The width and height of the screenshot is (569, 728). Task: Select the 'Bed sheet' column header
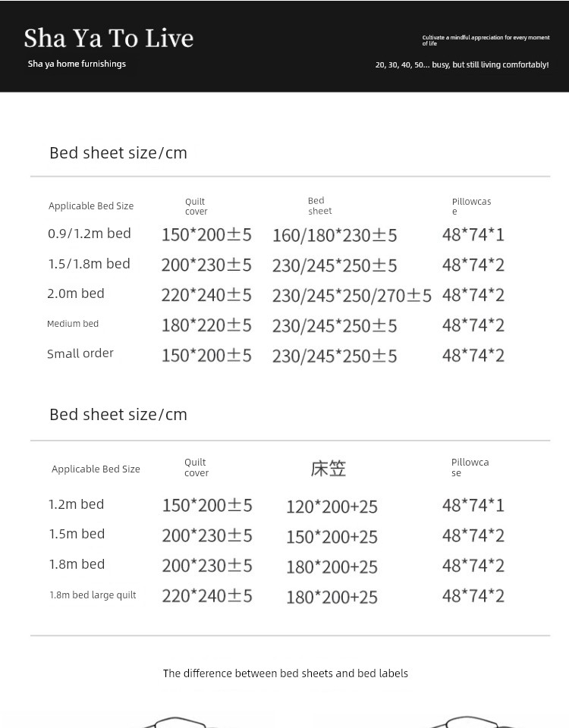coord(319,206)
